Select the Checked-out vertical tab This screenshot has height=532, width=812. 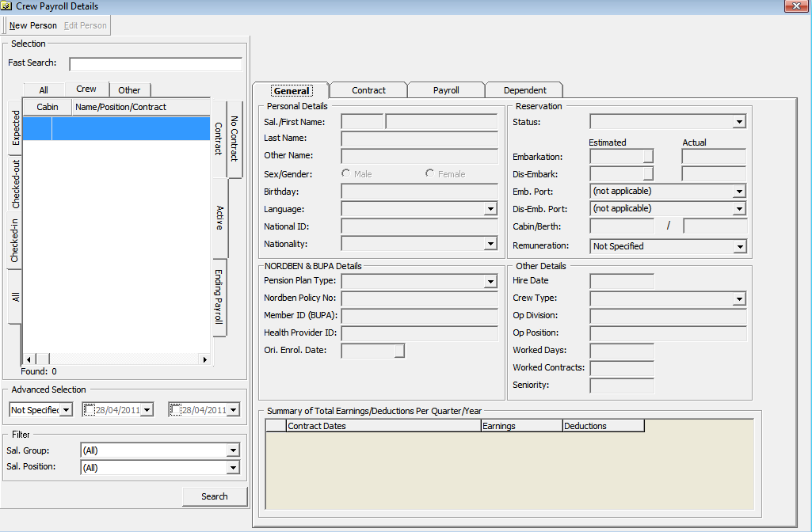click(16, 184)
